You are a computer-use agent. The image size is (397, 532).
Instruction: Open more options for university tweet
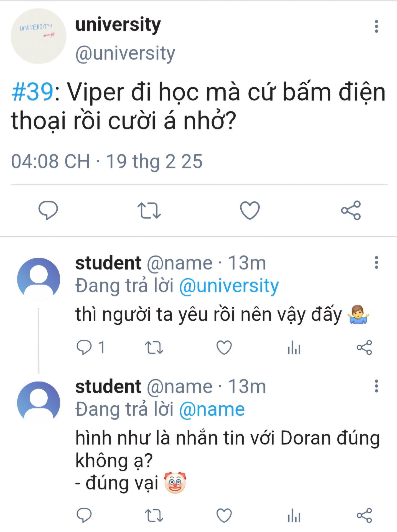[376, 27]
